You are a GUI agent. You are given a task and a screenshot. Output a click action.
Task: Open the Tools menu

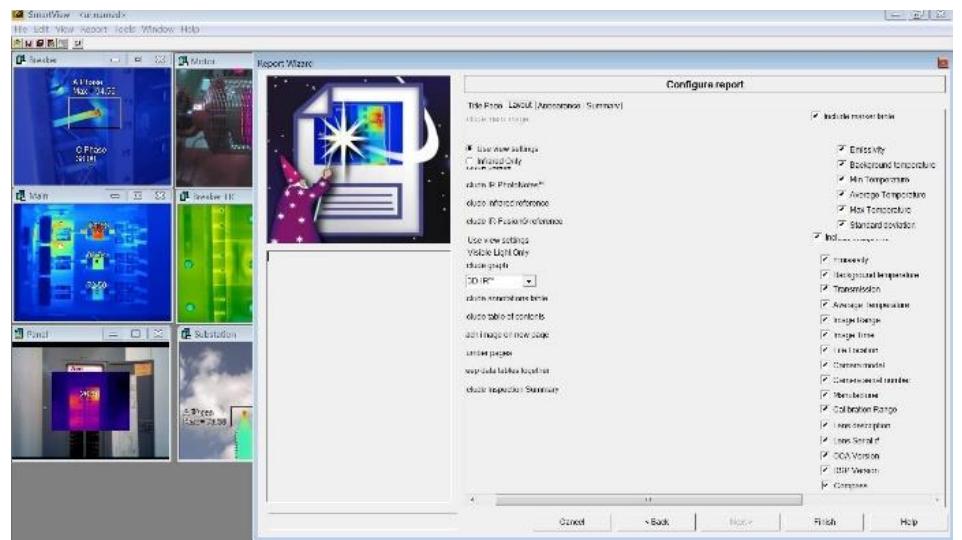point(125,29)
